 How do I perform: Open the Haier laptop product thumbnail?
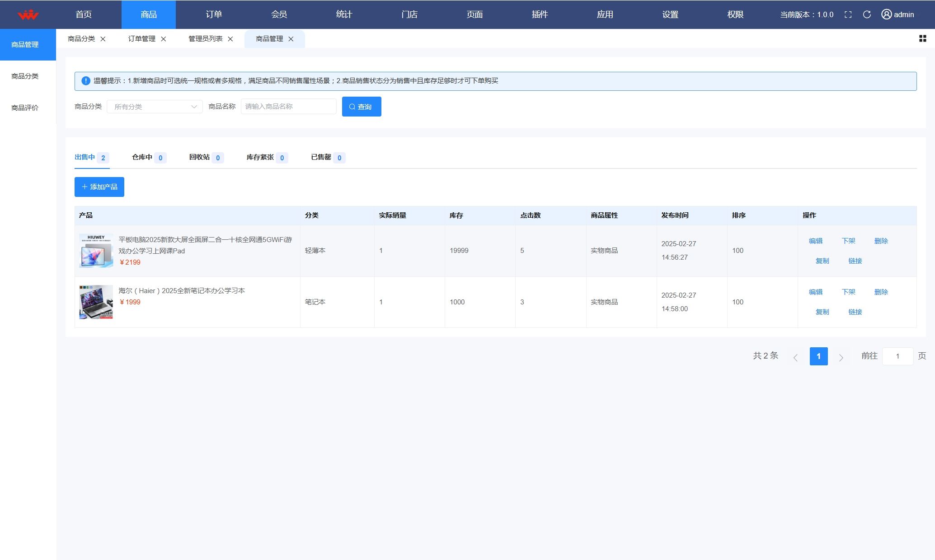point(96,302)
